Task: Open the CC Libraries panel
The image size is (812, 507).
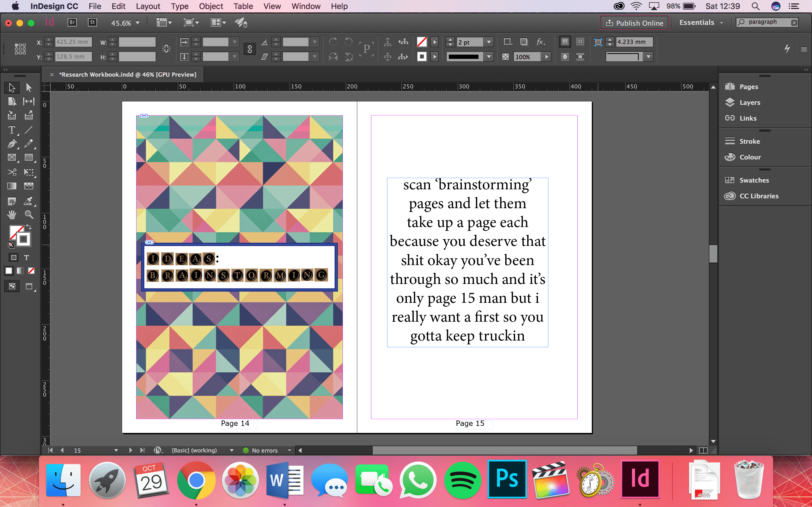Action: coord(759,196)
